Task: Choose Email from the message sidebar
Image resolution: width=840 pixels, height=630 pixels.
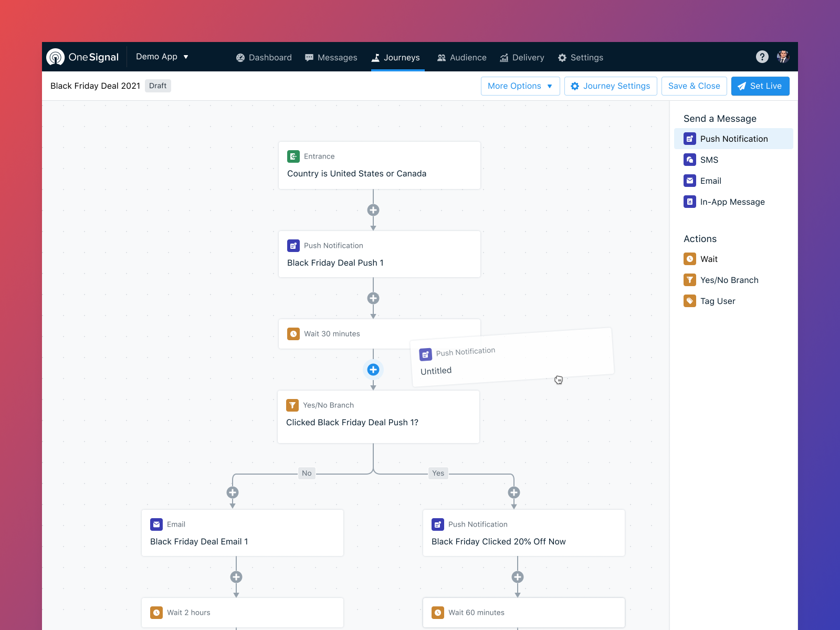Action: 710,181
